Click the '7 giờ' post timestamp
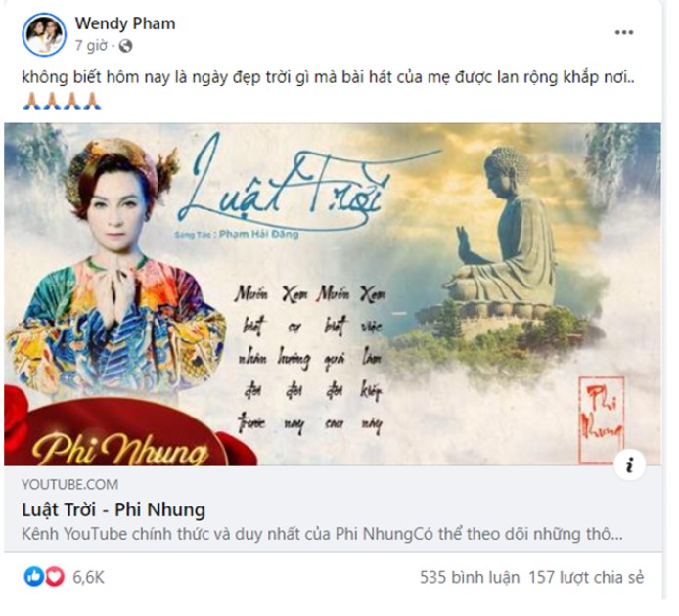 tap(91, 45)
